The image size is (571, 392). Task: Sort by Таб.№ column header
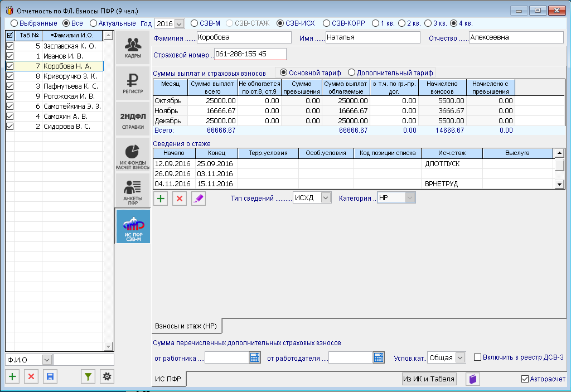click(29, 35)
